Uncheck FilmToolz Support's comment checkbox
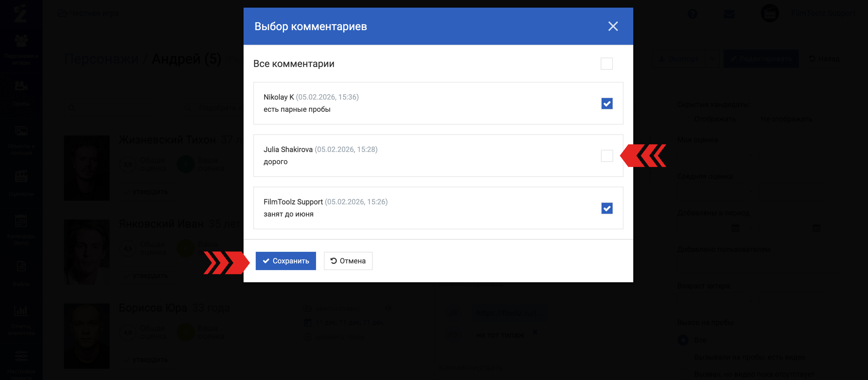 click(606, 208)
